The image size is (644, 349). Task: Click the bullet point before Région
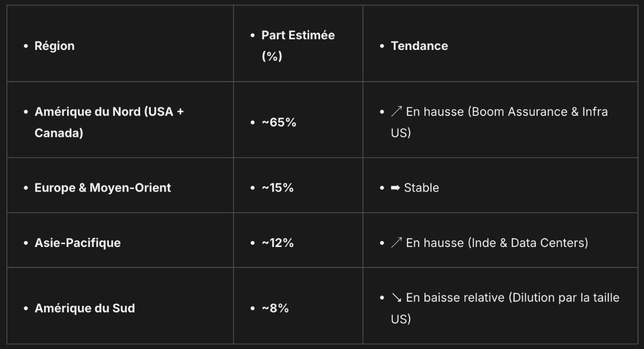25,46
